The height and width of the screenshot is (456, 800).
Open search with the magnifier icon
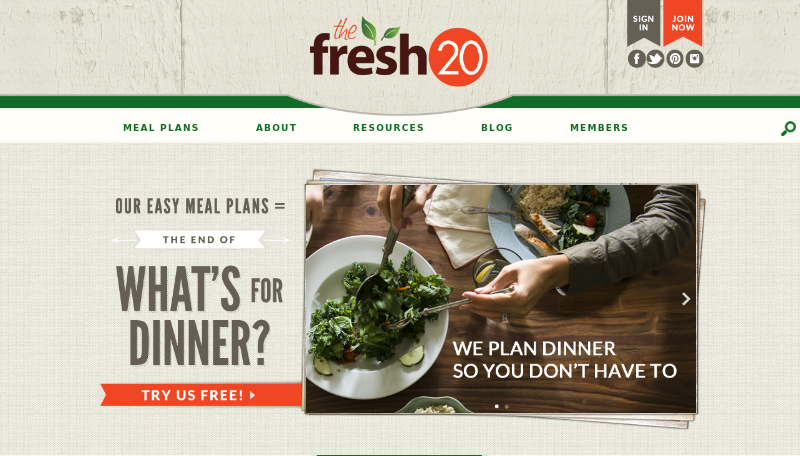coord(788,129)
